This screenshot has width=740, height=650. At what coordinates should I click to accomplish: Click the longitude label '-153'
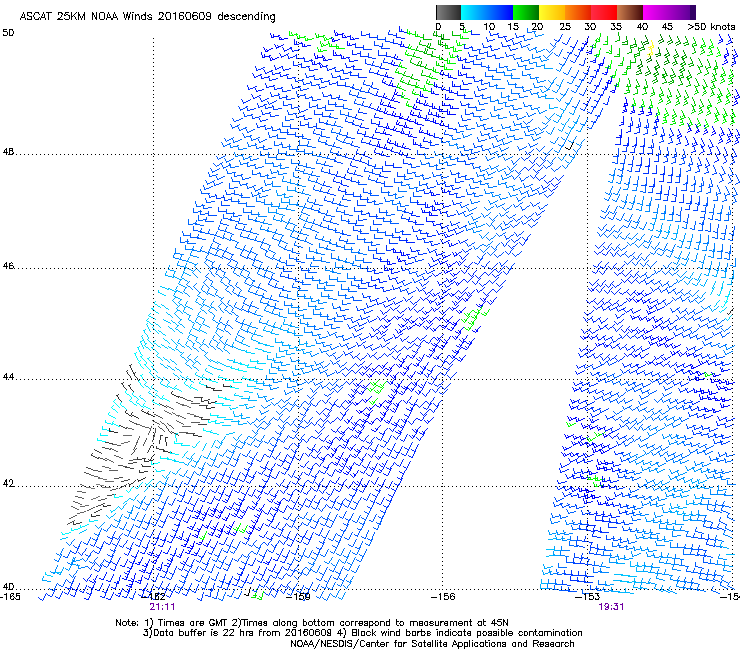point(588,597)
